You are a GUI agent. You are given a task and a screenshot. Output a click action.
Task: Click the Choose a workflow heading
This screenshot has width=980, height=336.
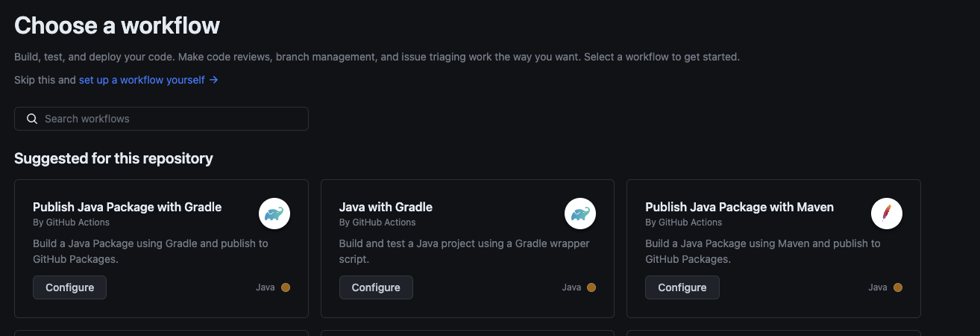coord(117,25)
